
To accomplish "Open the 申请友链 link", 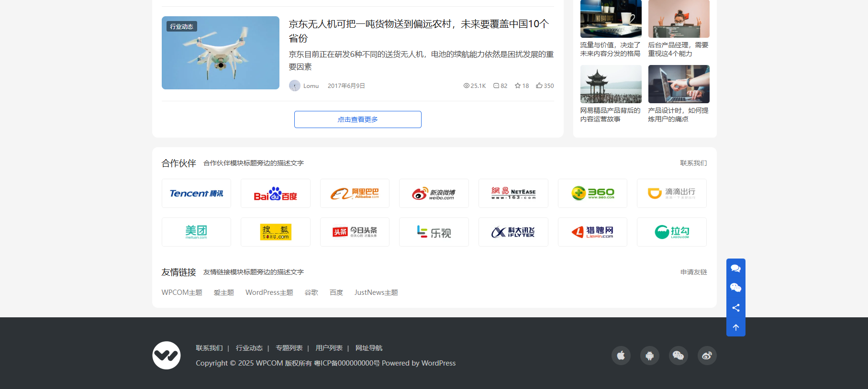I will pyautogui.click(x=693, y=272).
